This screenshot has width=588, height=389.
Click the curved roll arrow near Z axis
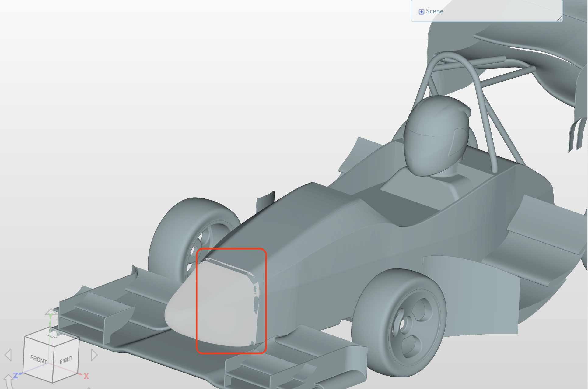[8, 381]
